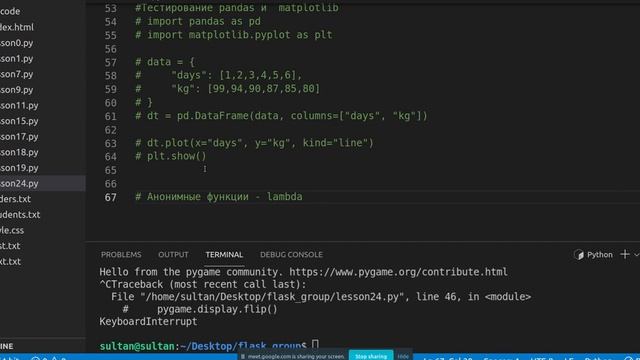Click the 'Тестирование pandas и matplotlib' comment
Viewport: 640px width, 360px height.
237,8
